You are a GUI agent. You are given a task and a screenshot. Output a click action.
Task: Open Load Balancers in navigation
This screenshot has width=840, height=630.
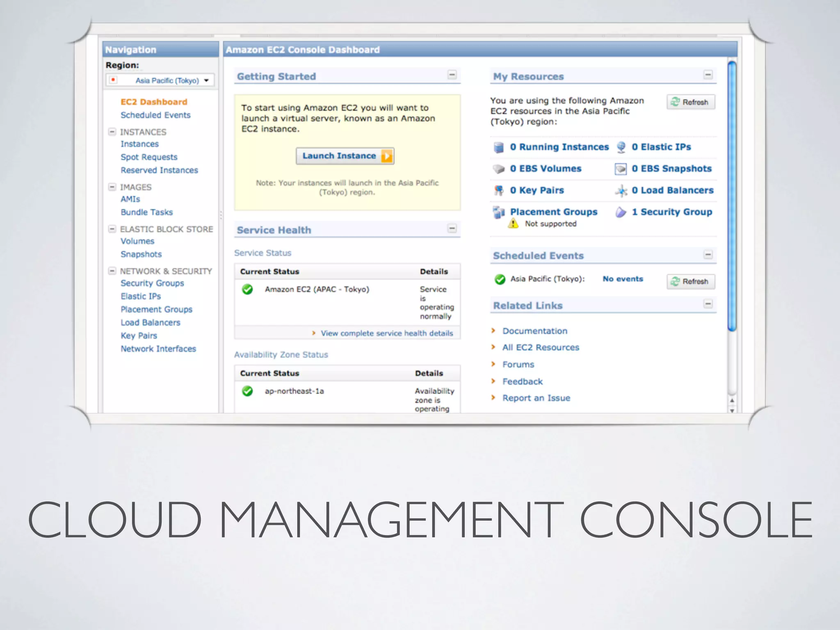tap(150, 322)
